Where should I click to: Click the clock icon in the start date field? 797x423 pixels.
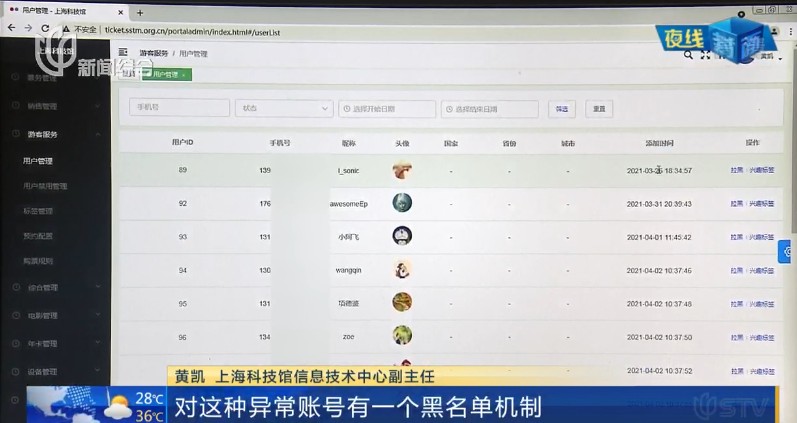tap(347, 109)
